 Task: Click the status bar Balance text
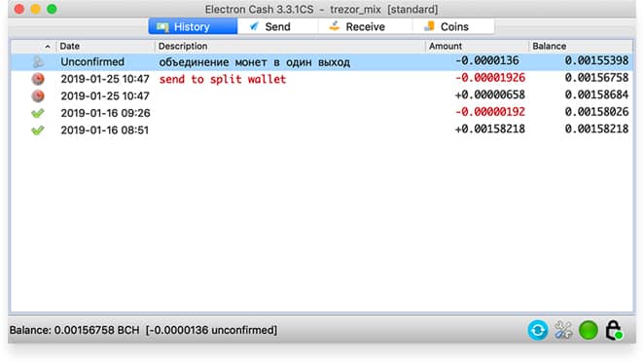click(x=143, y=330)
